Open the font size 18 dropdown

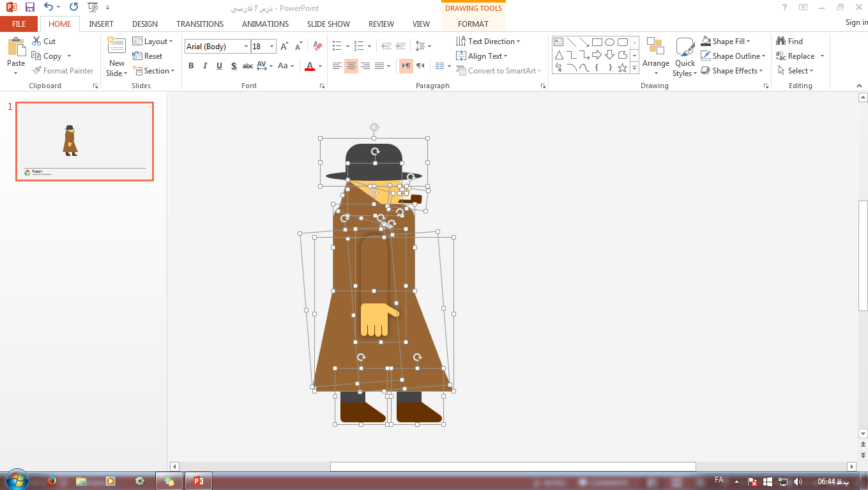click(272, 47)
